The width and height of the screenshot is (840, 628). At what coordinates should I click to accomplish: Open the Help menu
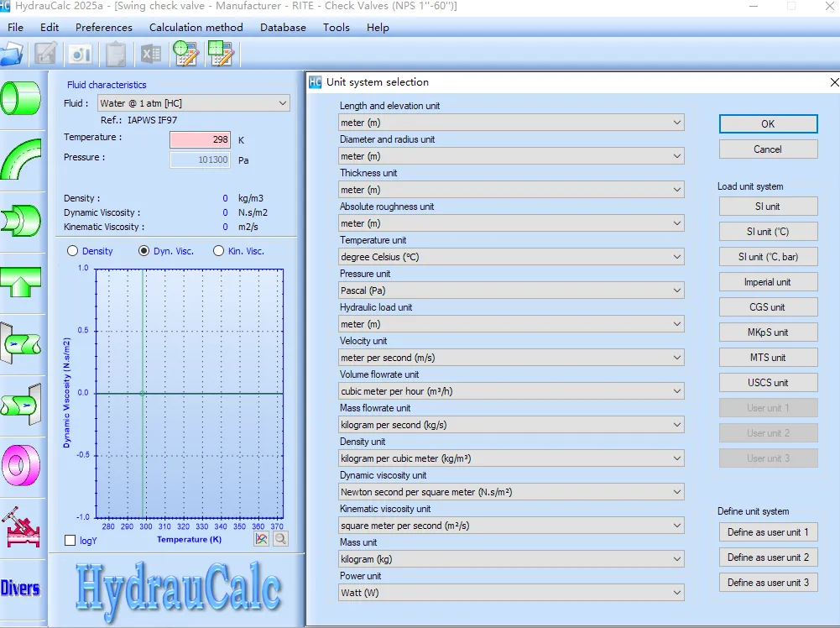[x=378, y=28]
